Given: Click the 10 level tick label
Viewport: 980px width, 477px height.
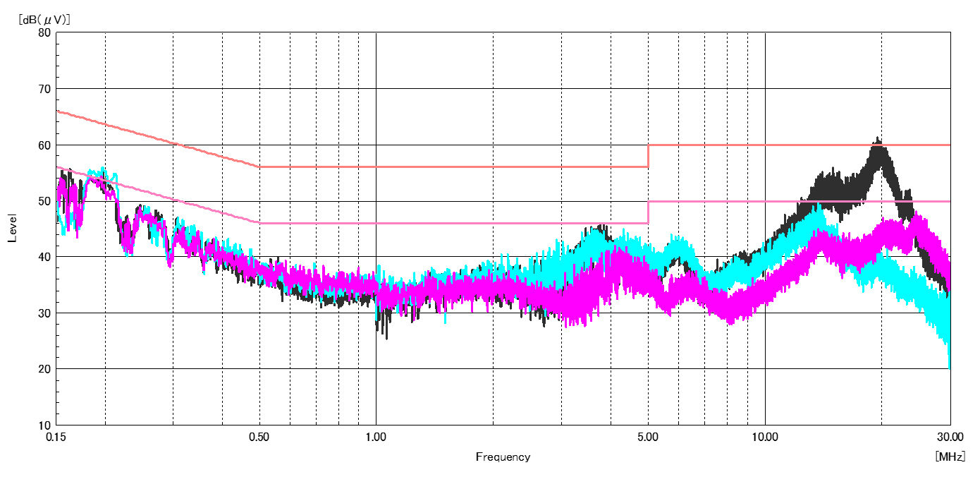Looking at the screenshot, I should (44, 425).
